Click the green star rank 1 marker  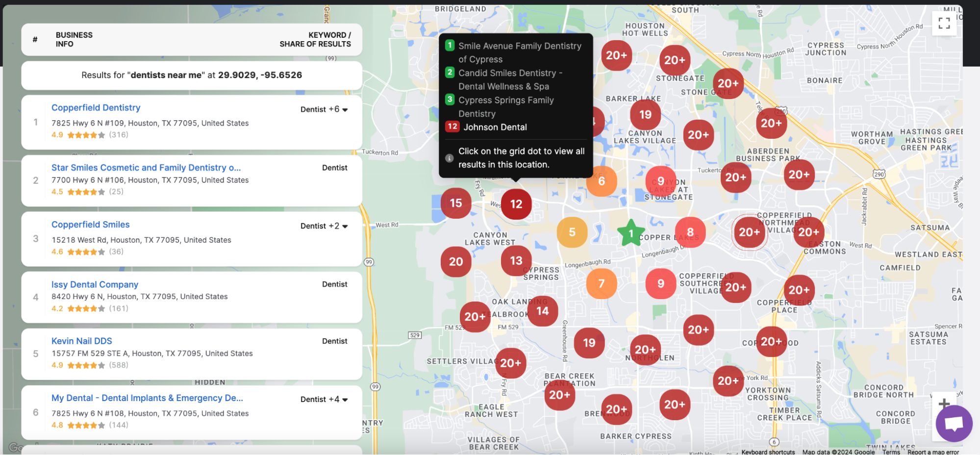click(630, 233)
